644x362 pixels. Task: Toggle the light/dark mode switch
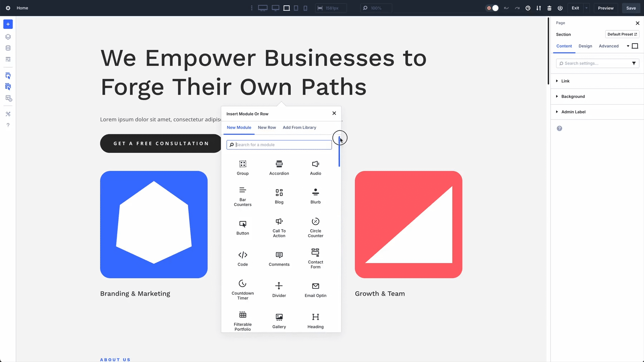point(492,8)
